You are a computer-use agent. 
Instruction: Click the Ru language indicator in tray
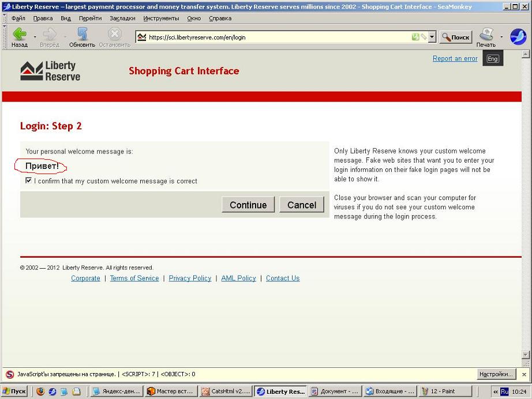tap(504, 392)
